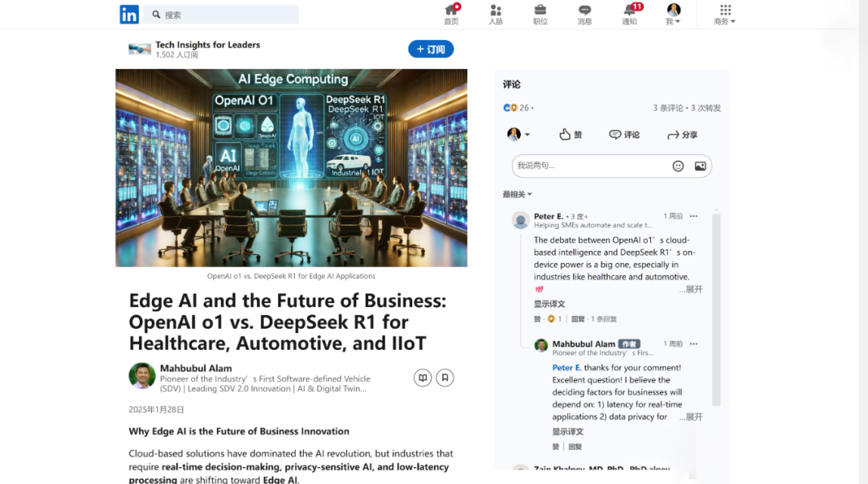Open Notifications (通知) with 11 badge

pyautogui.click(x=630, y=14)
